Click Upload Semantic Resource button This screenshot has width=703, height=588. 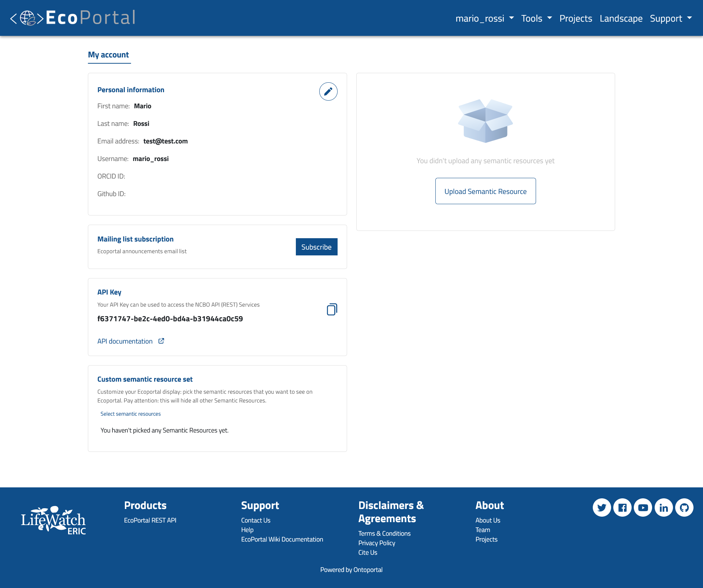click(485, 191)
